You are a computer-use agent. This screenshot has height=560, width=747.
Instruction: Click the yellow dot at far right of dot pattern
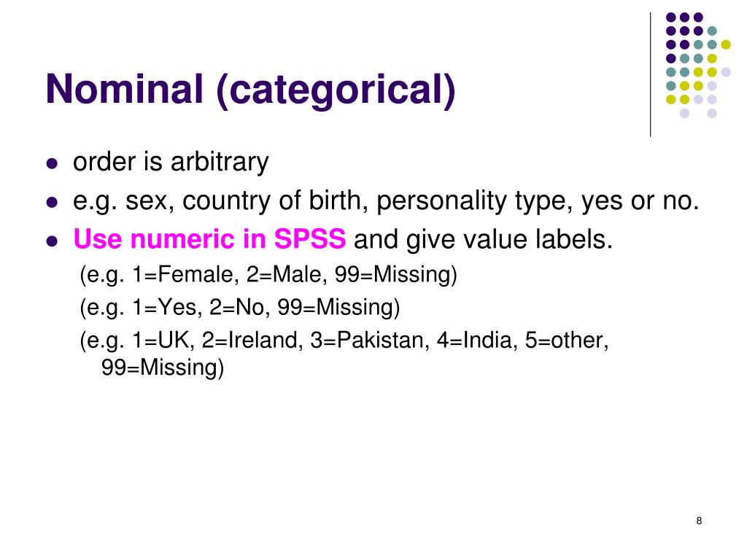pos(726,44)
